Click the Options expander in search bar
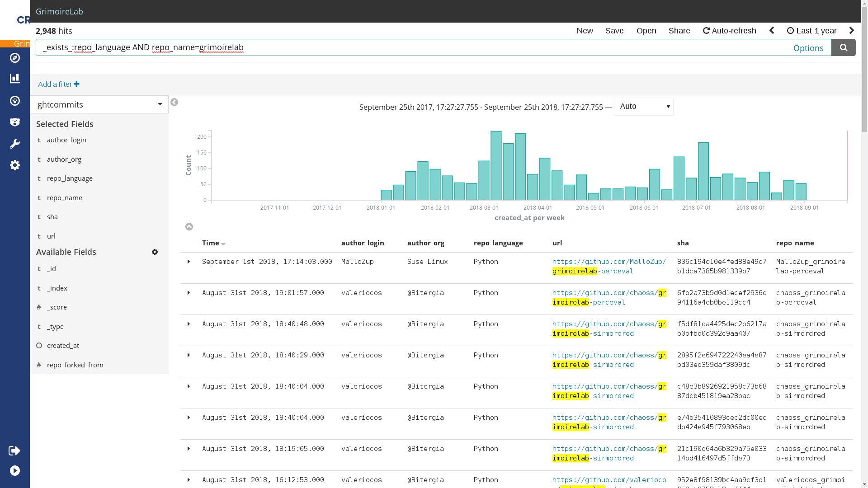 [808, 47]
